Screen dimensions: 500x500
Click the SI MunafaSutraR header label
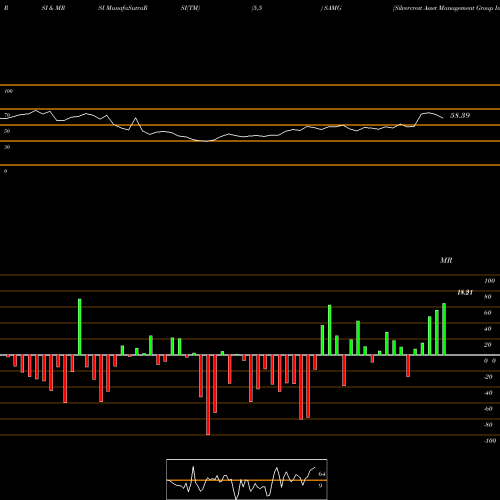click(x=123, y=8)
